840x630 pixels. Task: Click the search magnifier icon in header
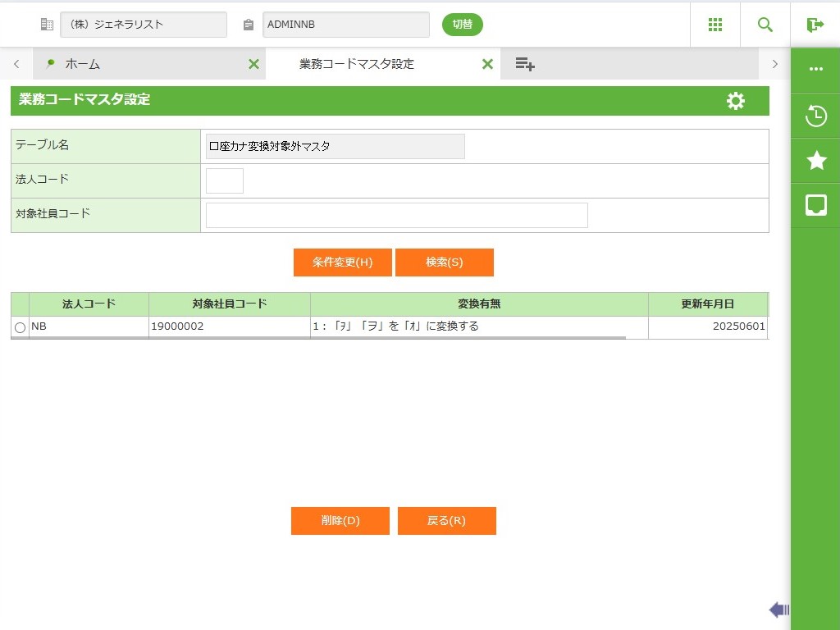765,25
